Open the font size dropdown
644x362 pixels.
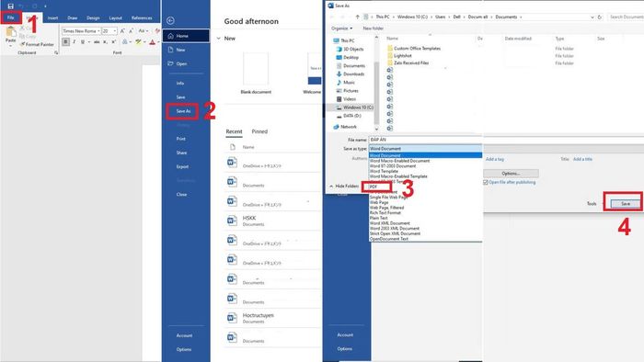115,30
